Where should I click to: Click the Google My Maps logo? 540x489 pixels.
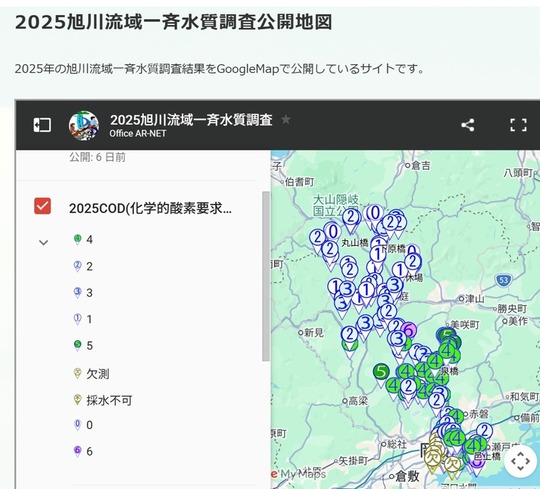298,474
